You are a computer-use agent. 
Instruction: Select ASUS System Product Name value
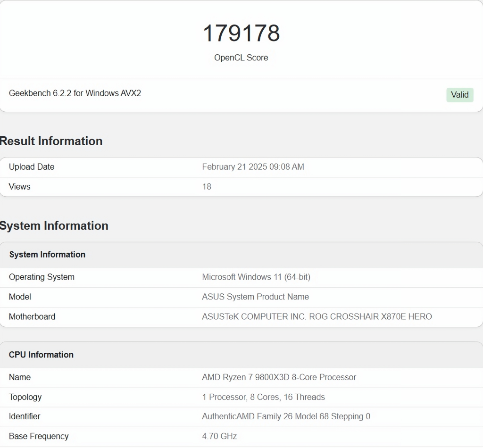(x=255, y=297)
